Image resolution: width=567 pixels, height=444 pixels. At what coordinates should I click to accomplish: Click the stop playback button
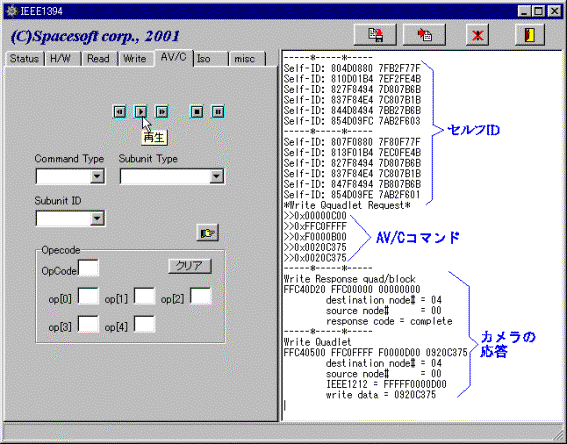(197, 112)
